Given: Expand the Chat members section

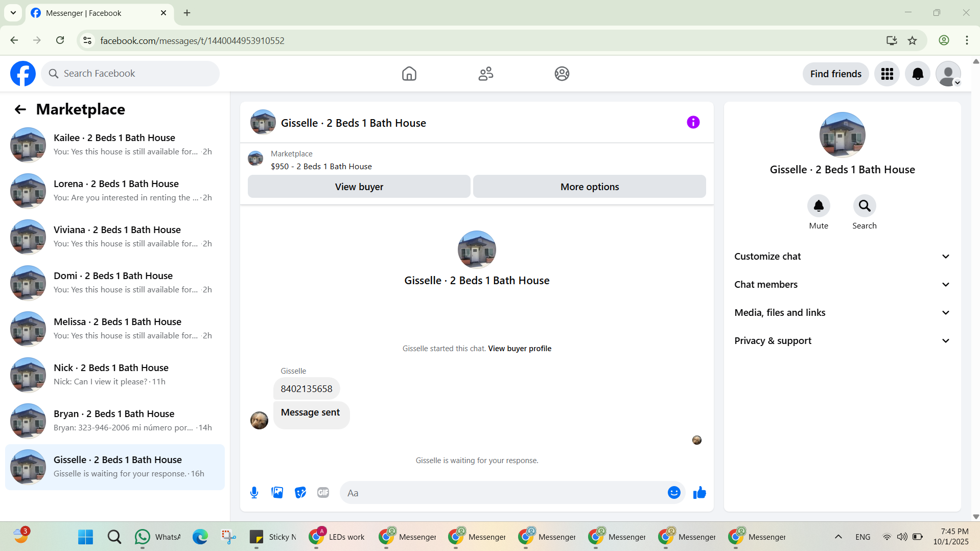Looking at the screenshot, I should 842,285.
